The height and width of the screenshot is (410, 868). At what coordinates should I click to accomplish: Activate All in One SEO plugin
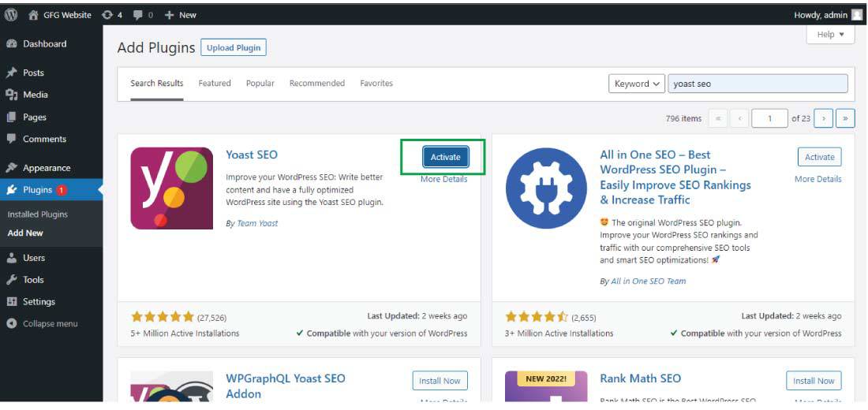(819, 157)
